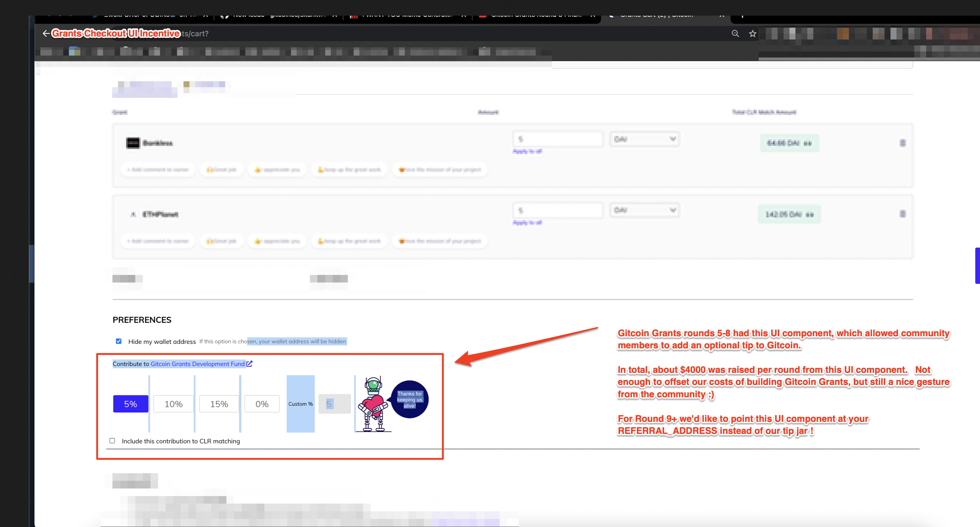Open the Bankless token currency dropdown
The height and width of the screenshot is (527, 980).
click(x=644, y=139)
